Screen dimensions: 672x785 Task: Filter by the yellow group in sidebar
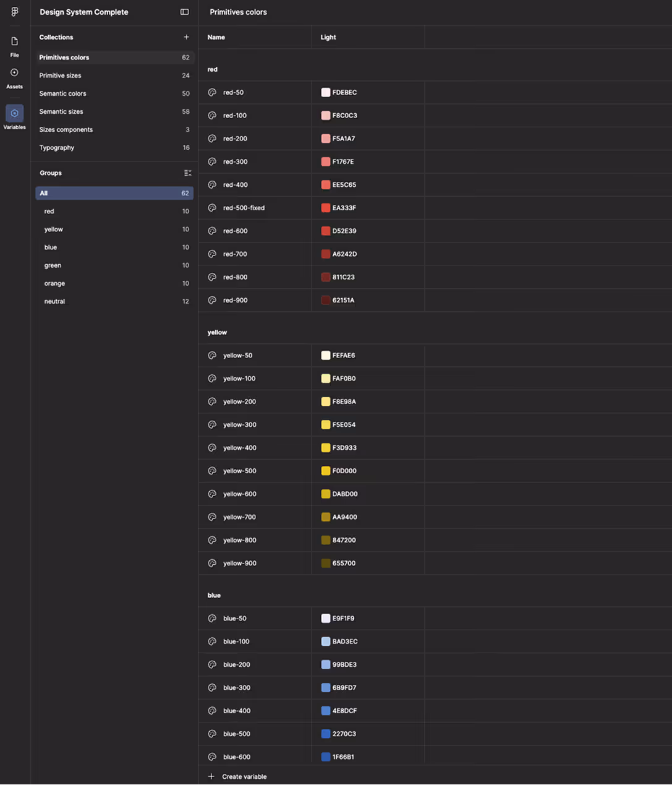tap(114, 229)
